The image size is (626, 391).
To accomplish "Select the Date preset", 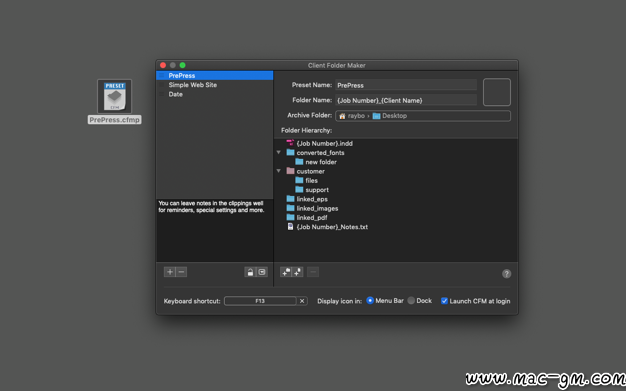I will click(x=215, y=94).
